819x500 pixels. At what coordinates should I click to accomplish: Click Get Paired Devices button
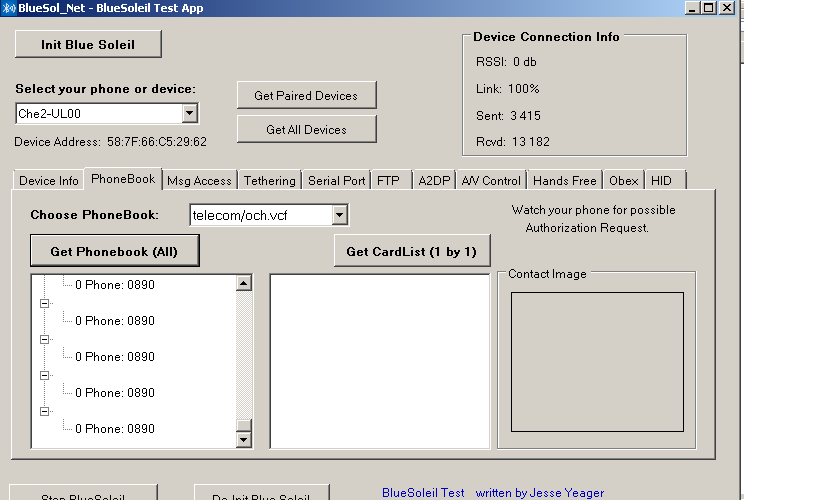[x=306, y=95]
